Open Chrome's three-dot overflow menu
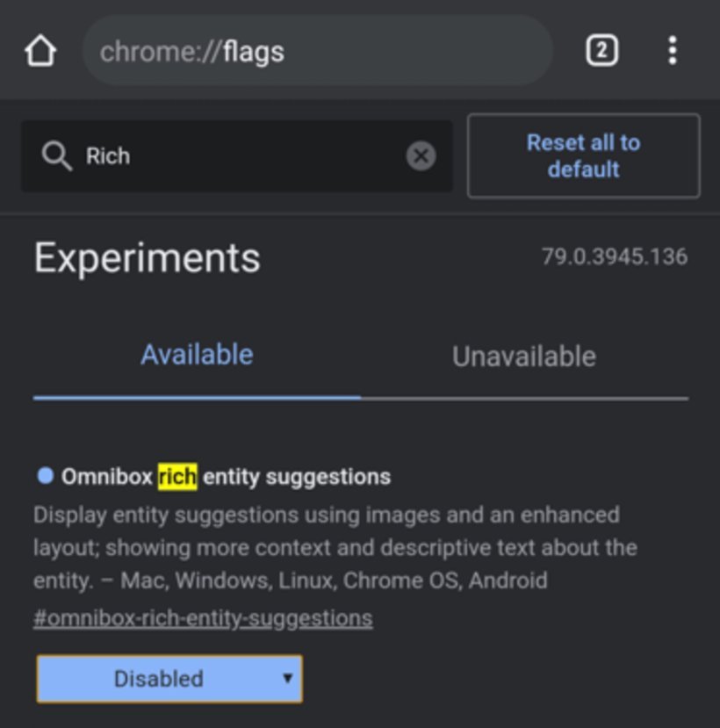The width and height of the screenshot is (720, 728). pyautogui.click(x=672, y=50)
